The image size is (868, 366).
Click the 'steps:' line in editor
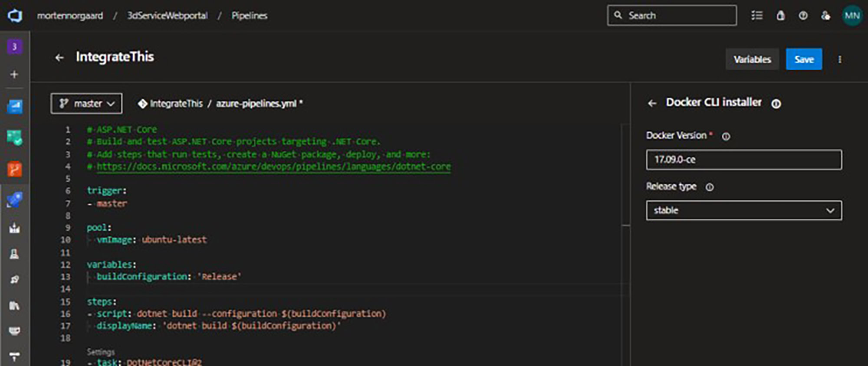[102, 302]
